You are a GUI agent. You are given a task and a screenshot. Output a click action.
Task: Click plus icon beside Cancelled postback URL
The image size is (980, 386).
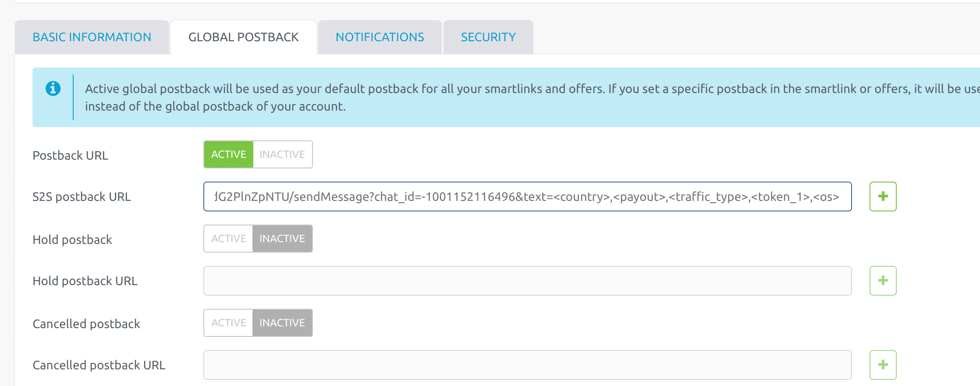tap(883, 365)
